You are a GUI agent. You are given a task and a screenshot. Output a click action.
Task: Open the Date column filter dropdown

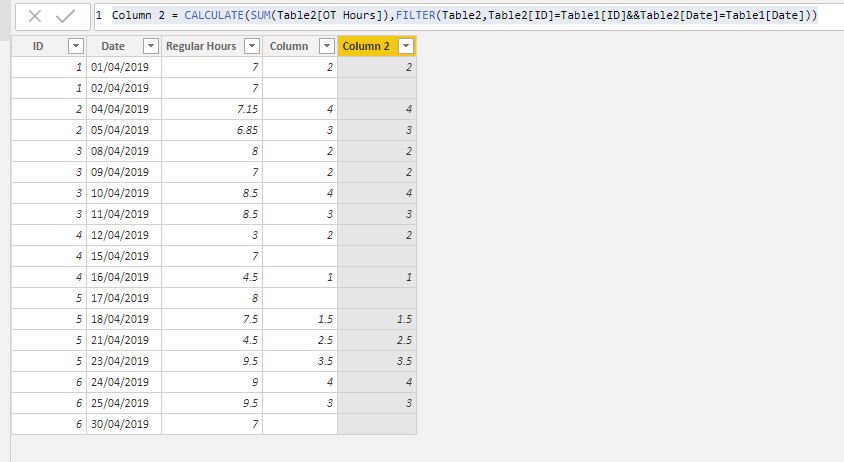151,46
